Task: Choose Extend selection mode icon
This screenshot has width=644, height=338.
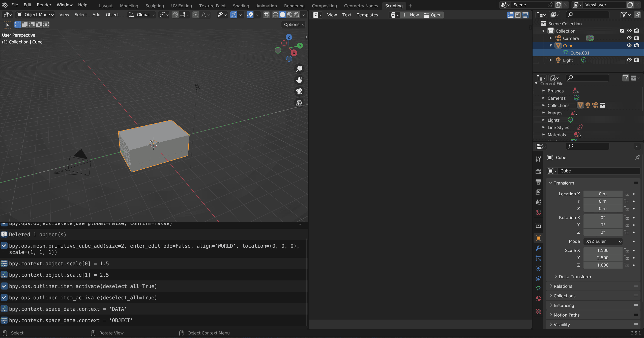Action: (x=25, y=24)
